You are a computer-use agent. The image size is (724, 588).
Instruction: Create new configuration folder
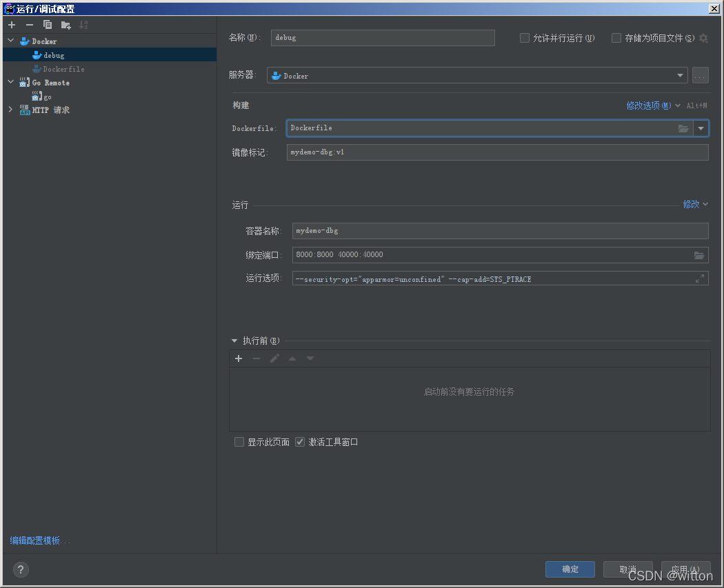pos(66,25)
